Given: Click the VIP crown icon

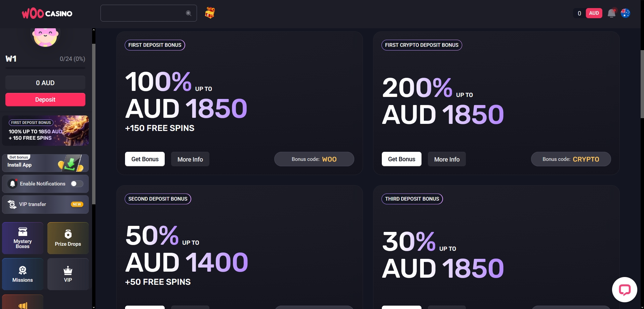Looking at the screenshot, I should click(x=68, y=271).
